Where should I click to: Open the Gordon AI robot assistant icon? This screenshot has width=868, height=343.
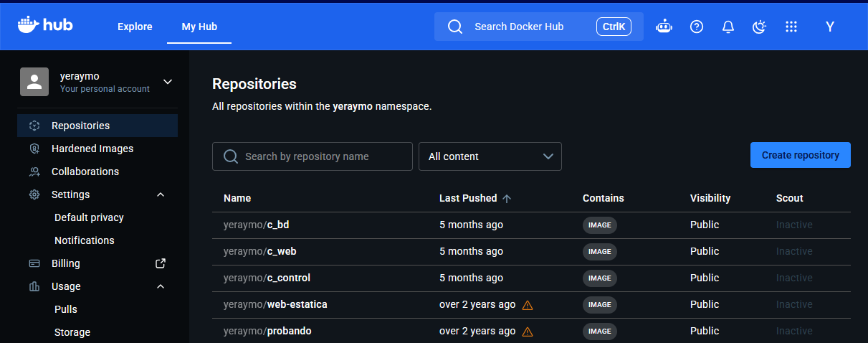coord(664,27)
